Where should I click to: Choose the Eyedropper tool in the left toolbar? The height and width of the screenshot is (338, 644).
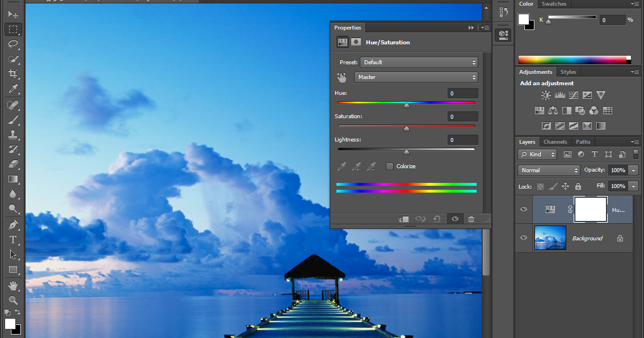pyautogui.click(x=13, y=89)
